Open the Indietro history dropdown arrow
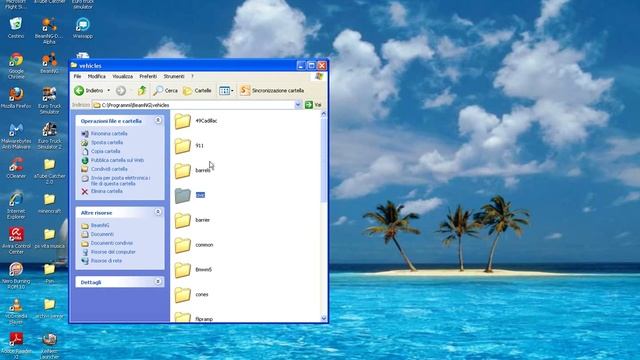 (x=109, y=91)
